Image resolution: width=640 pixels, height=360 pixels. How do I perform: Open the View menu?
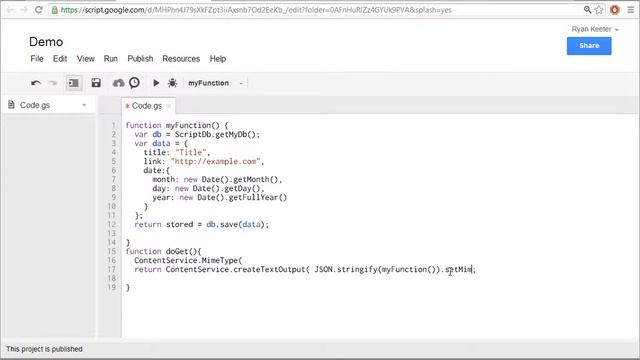point(86,59)
